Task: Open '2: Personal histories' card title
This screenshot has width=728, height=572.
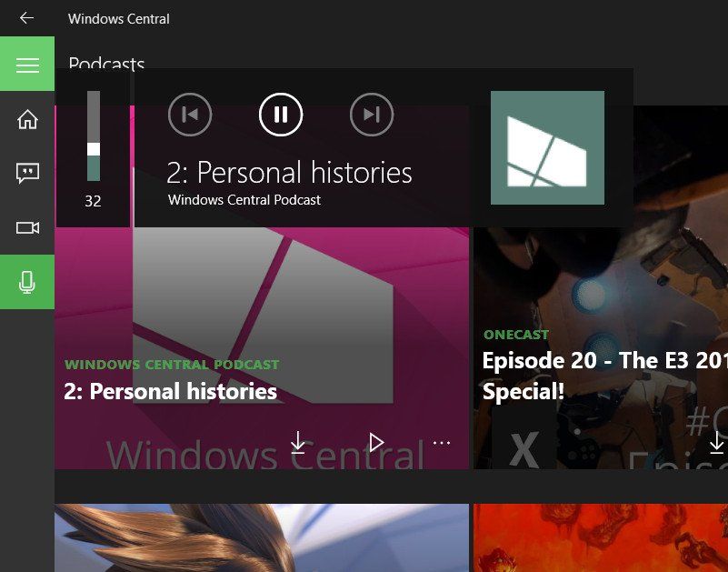Action: [170, 391]
